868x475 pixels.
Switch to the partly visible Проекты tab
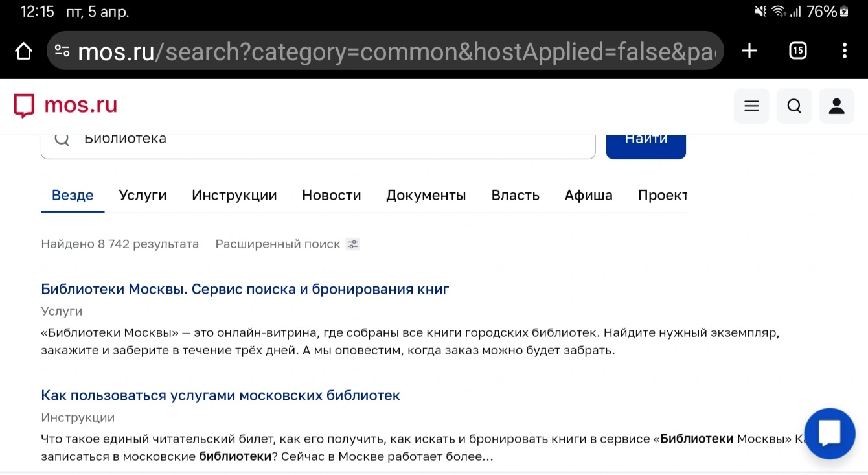tap(662, 195)
